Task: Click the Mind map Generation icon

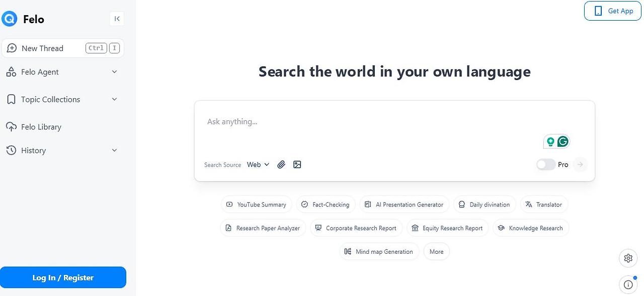Action: coord(348,252)
